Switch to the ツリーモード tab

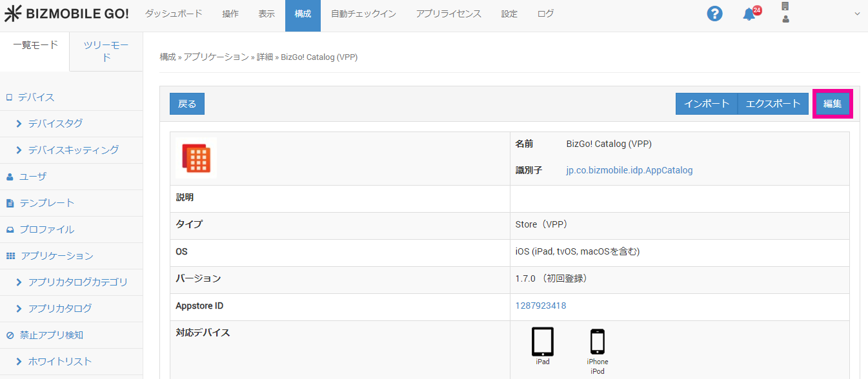click(106, 51)
